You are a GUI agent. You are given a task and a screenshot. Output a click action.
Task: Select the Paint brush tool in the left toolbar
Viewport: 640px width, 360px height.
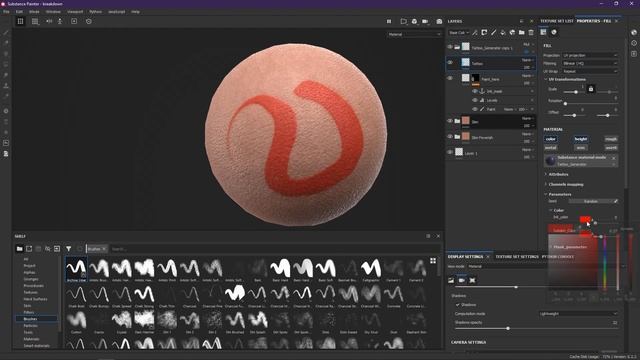click(6, 32)
